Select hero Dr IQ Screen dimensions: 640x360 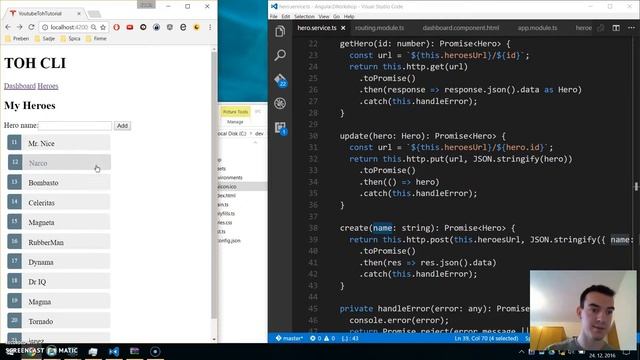tap(59, 281)
